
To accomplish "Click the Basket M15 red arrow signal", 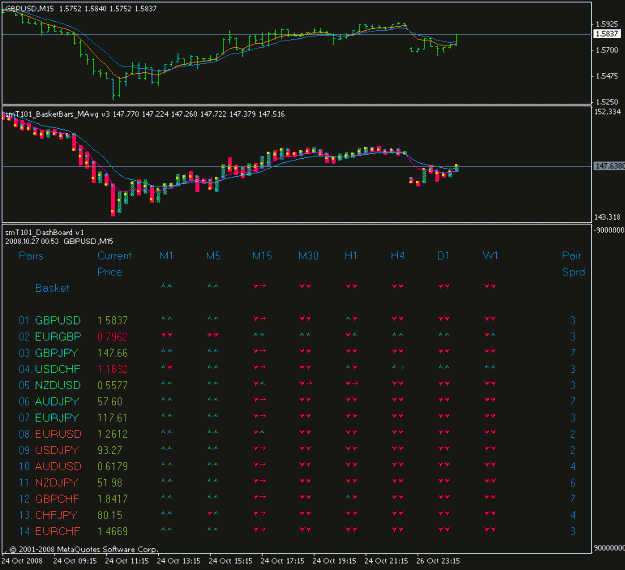I will click(x=259, y=286).
